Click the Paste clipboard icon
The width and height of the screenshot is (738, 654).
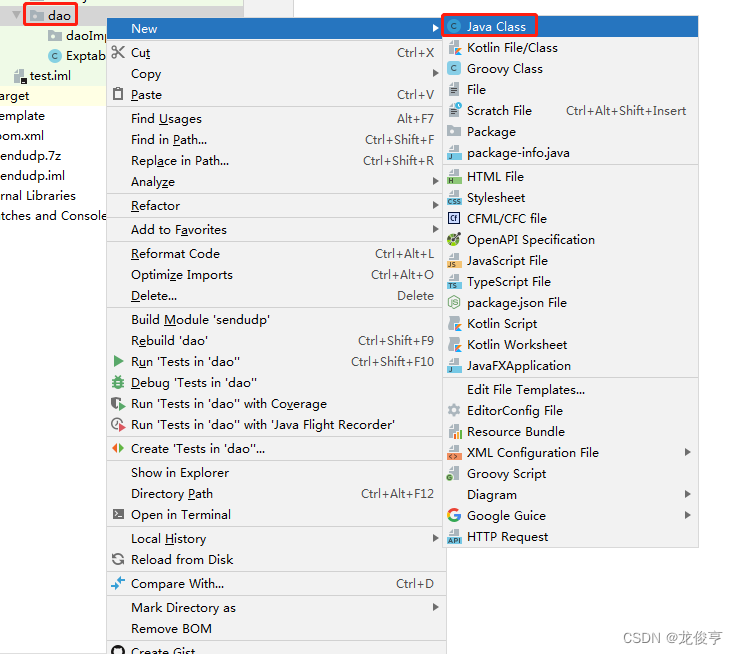point(118,94)
